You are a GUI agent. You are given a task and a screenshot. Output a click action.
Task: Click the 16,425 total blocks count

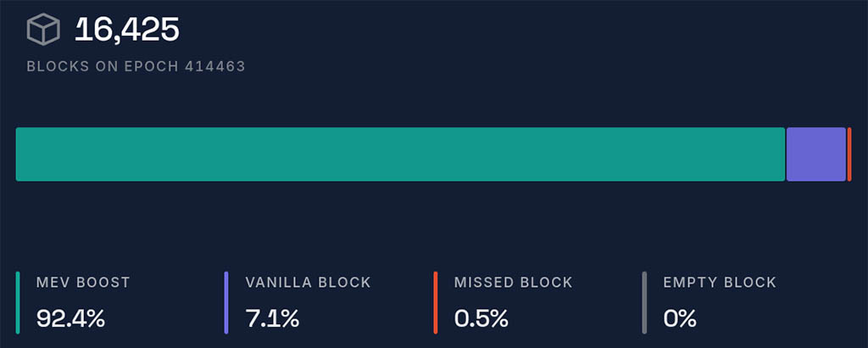(x=127, y=31)
